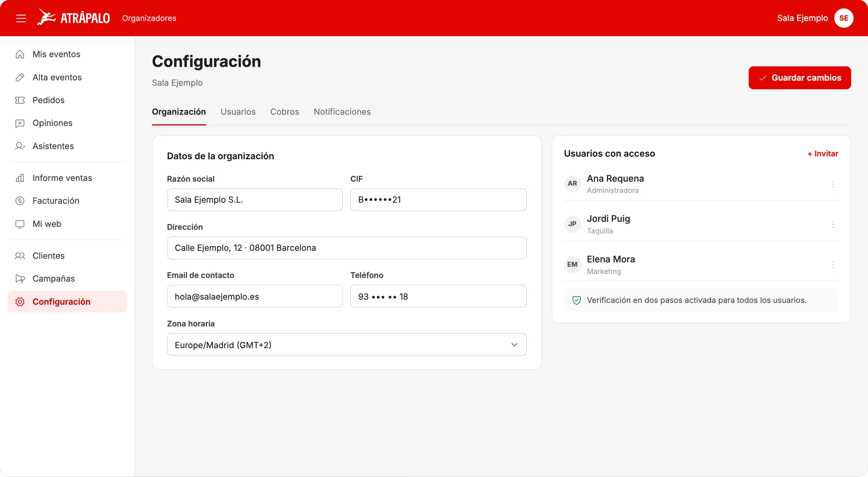Screen dimensions: 868x477
Task: Click the Clientes people icon
Action: point(20,256)
